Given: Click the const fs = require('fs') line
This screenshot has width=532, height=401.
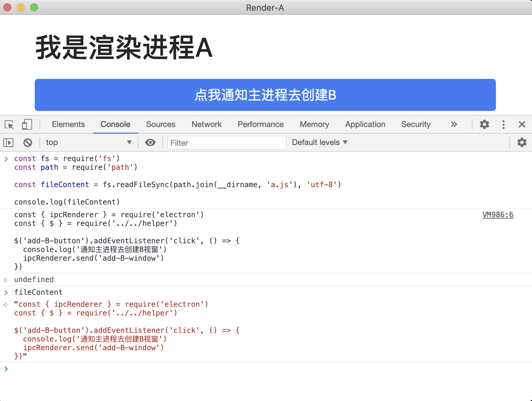Looking at the screenshot, I should tap(67, 159).
